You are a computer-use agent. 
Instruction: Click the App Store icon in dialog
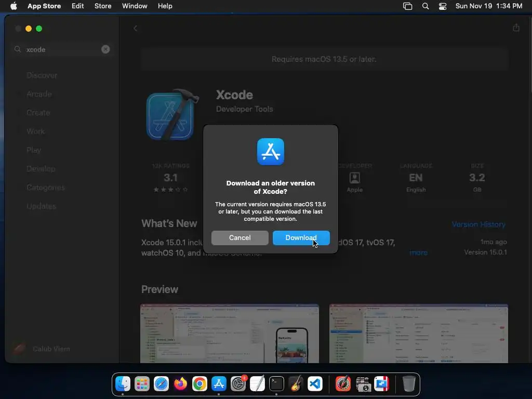point(270,152)
